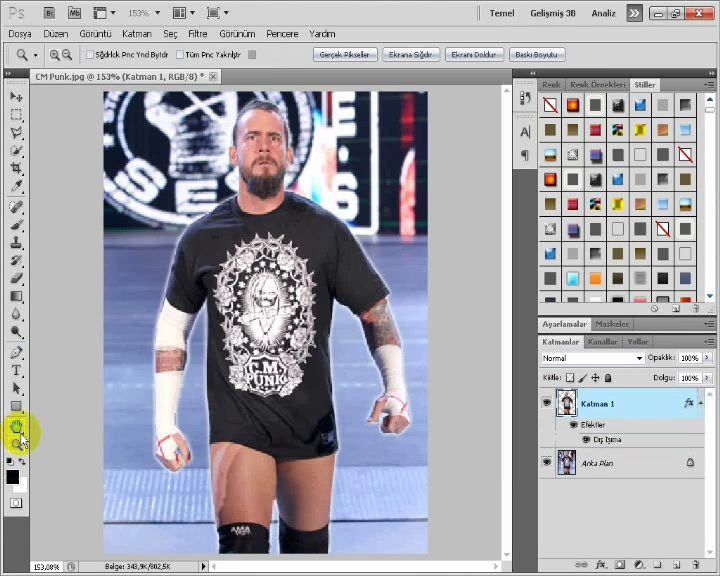Toggle lock image pixels brush icon

click(582, 378)
